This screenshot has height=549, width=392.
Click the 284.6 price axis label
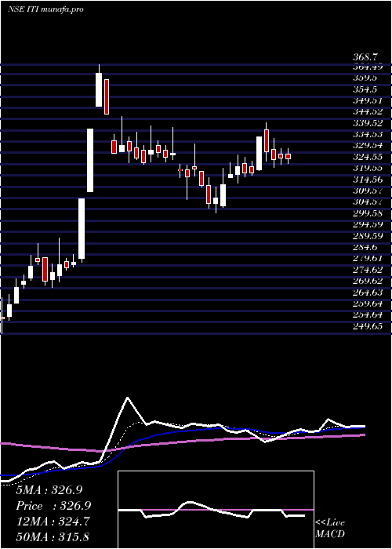pyautogui.click(x=365, y=247)
